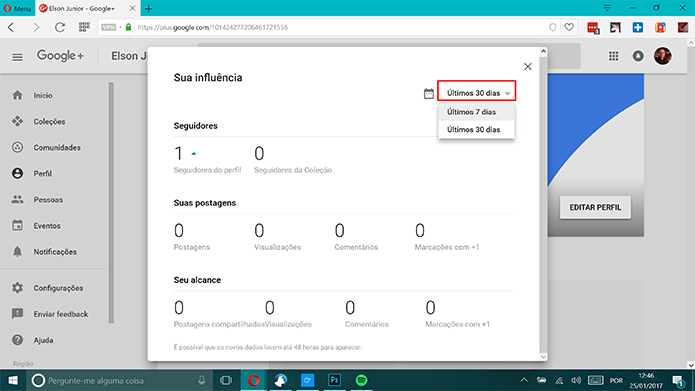Viewport: 695px width, 391px height.
Task: Open Windows Task View
Action: tap(226, 380)
